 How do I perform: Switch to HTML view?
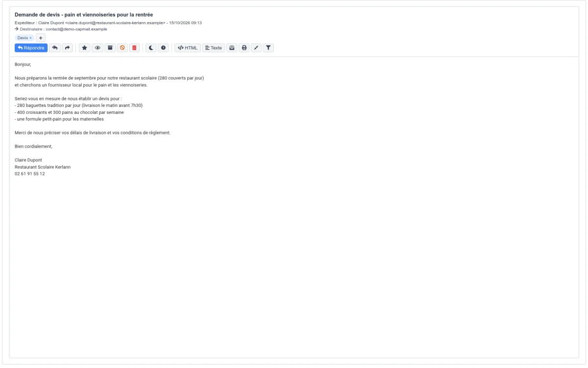click(188, 48)
